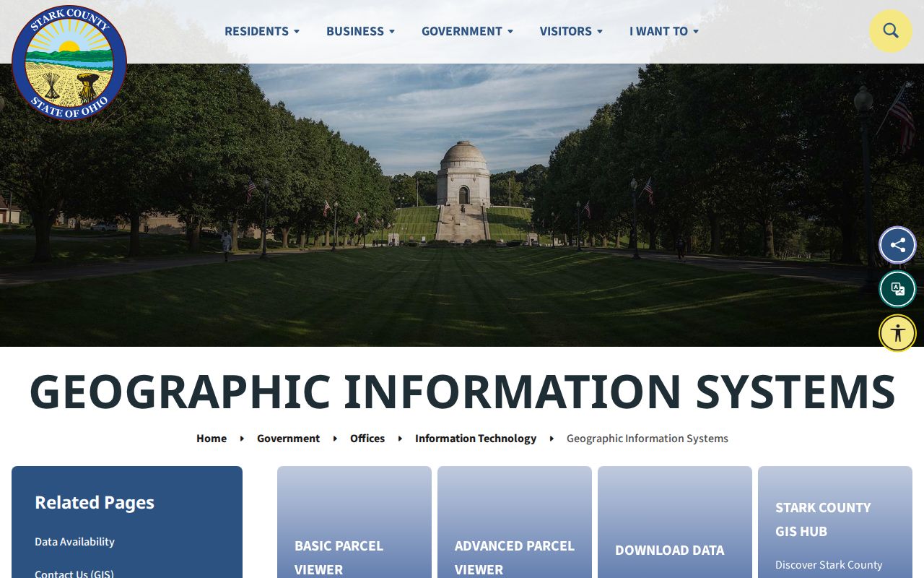This screenshot has width=924, height=578.
Task: Open Information Technology breadcrumb link
Action: [x=476, y=439]
